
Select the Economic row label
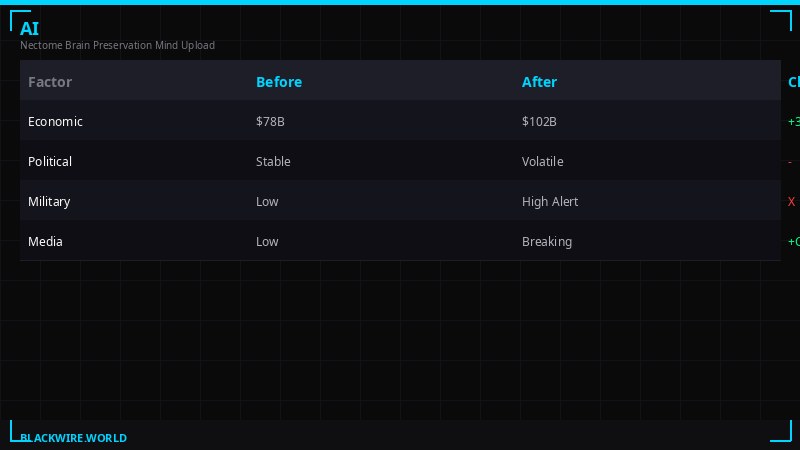coord(56,121)
